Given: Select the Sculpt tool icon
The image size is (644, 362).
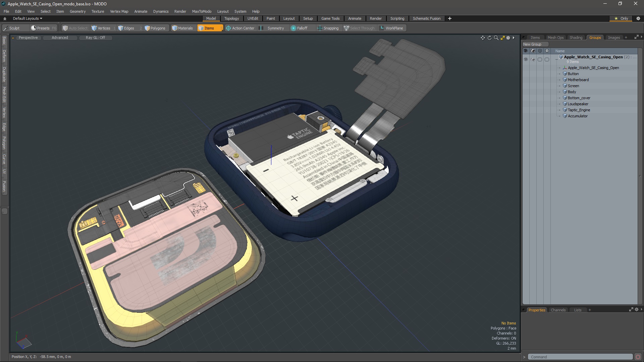Looking at the screenshot, I should (6, 28).
